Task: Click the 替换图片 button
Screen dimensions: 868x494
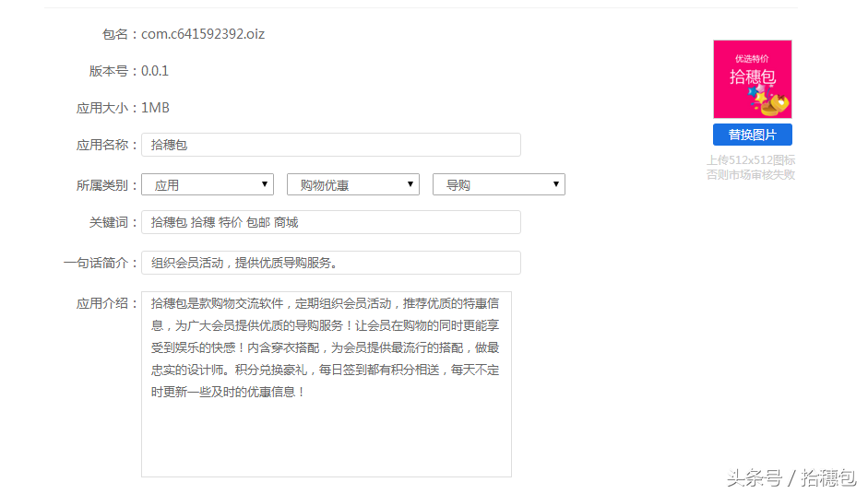Action: click(753, 135)
